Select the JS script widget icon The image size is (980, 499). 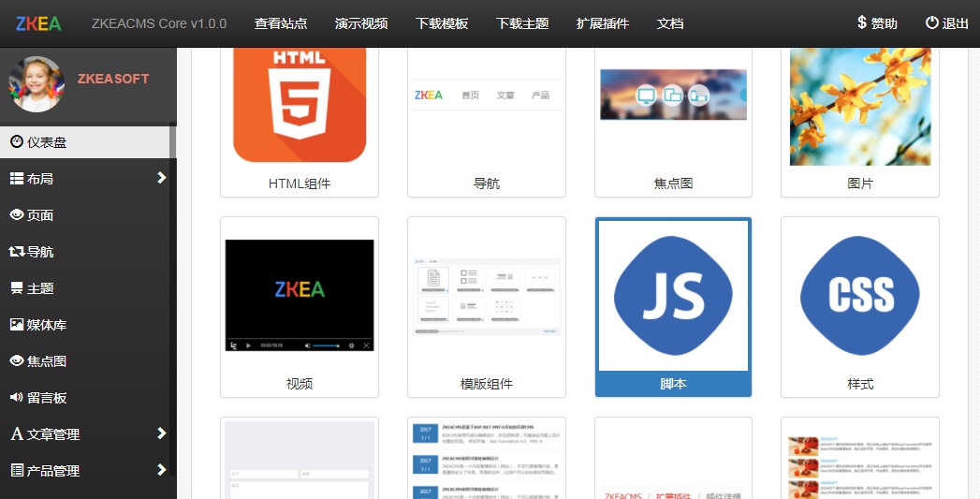[x=673, y=296]
